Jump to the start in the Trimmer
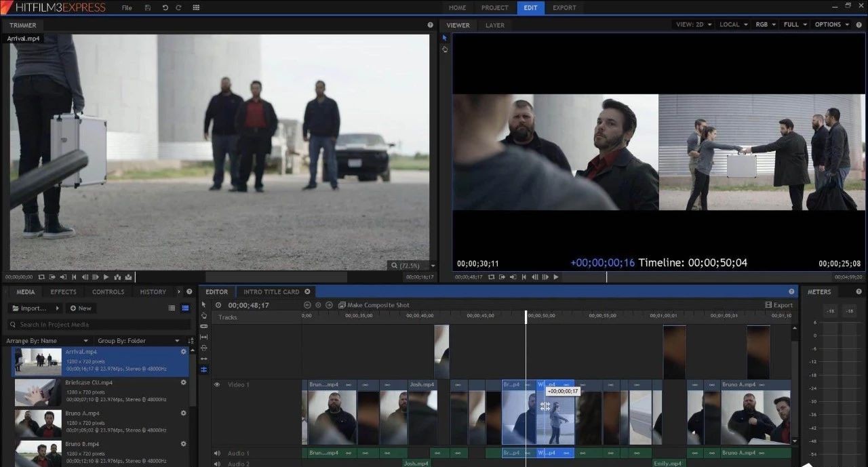The height and width of the screenshot is (467, 868). pos(74,277)
